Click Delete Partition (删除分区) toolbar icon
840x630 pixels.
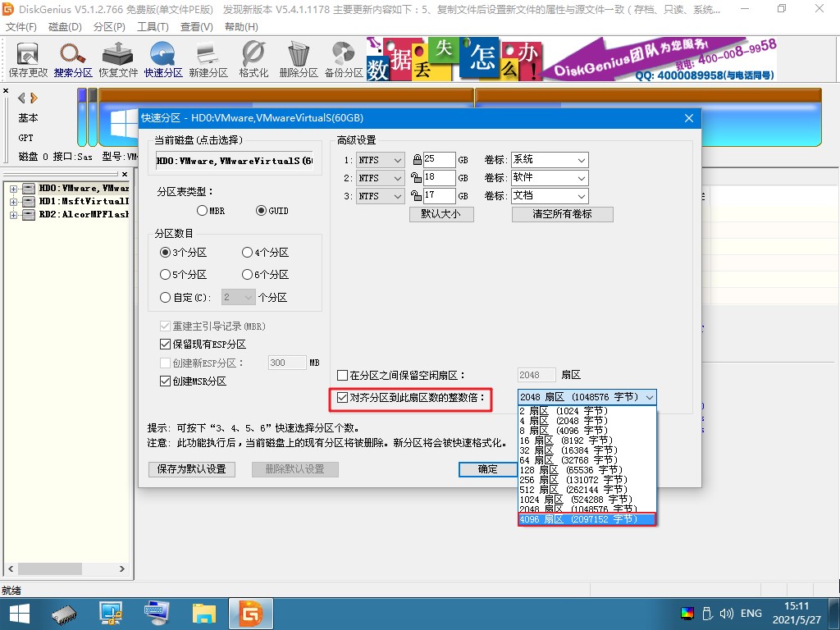tap(299, 60)
